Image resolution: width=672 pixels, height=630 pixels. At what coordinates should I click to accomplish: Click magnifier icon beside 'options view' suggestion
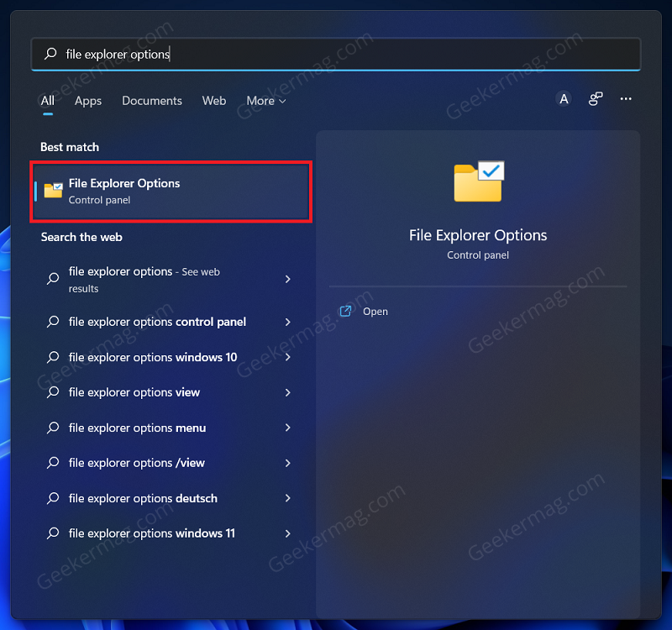point(53,392)
